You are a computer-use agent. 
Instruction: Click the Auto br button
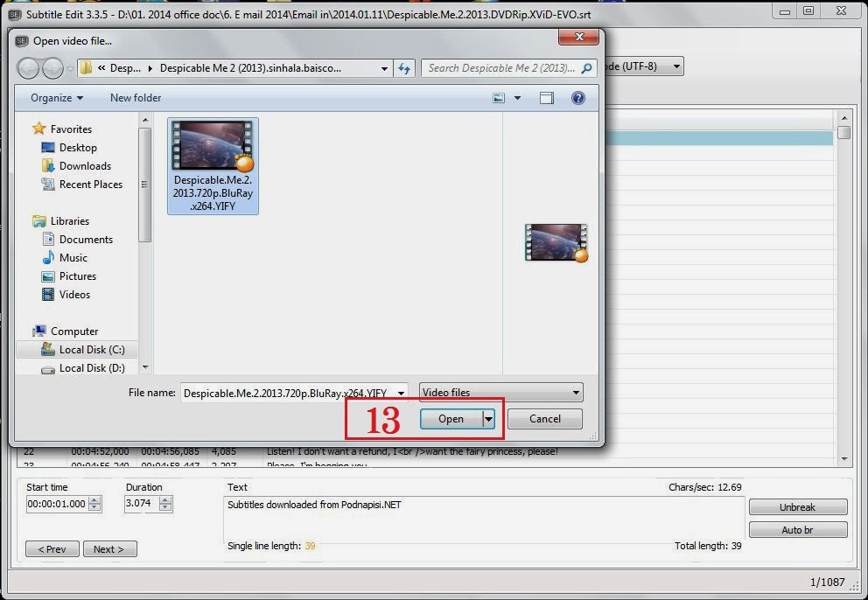798,530
